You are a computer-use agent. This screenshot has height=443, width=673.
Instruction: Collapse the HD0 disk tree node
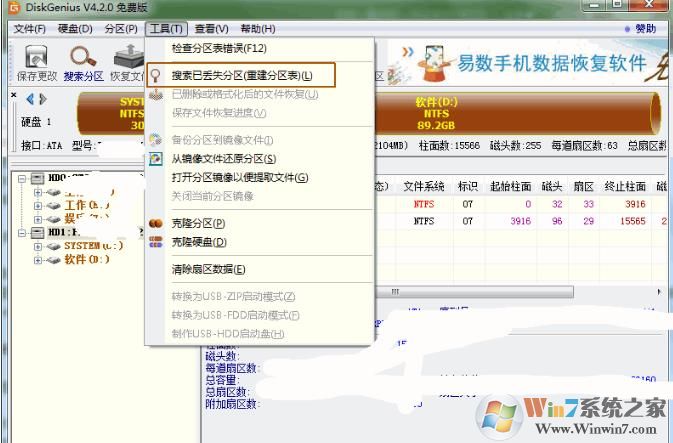pos(23,177)
